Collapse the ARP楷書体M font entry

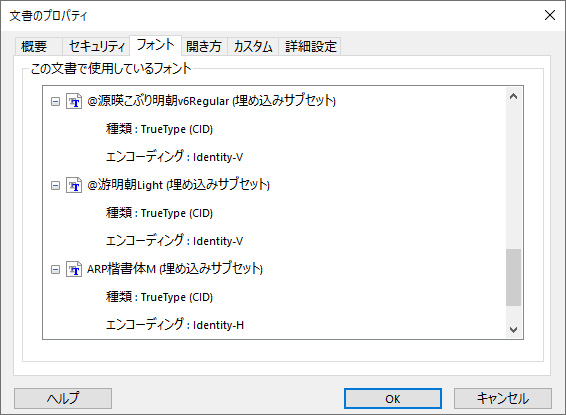tap(55, 270)
